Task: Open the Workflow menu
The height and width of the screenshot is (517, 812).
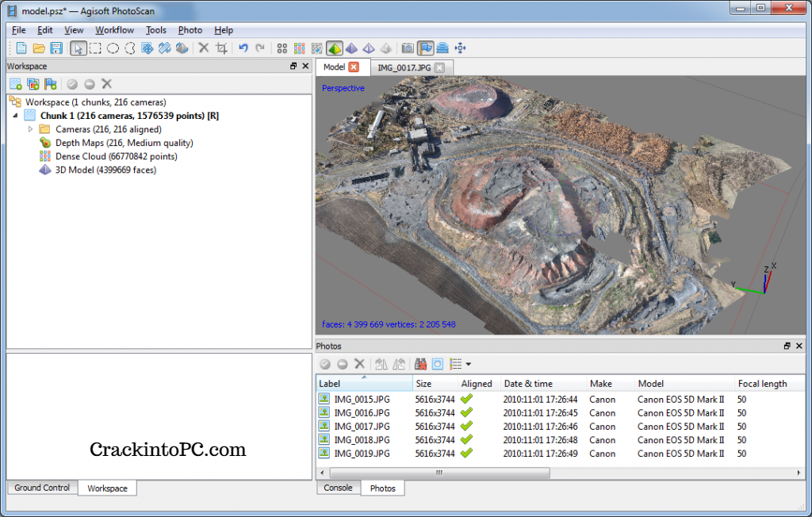Action: [114, 30]
